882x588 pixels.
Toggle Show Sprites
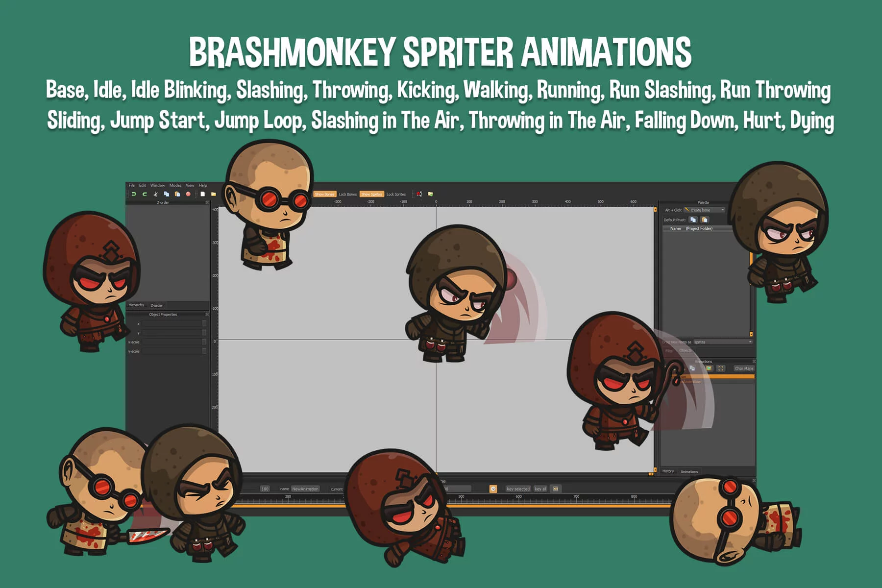point(371,194)
